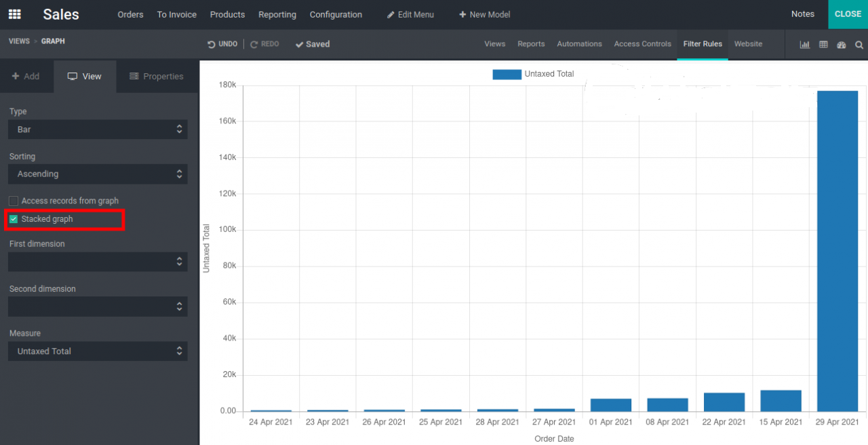
Task: Switch to the Properties tab
Action: 157,77
